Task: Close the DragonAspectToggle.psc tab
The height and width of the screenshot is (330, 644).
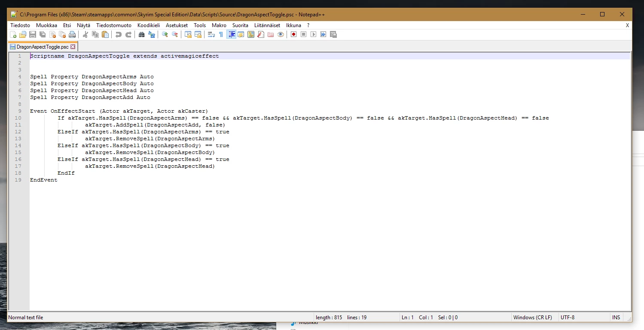Action: pyautogui.click(x=73, y=46)
